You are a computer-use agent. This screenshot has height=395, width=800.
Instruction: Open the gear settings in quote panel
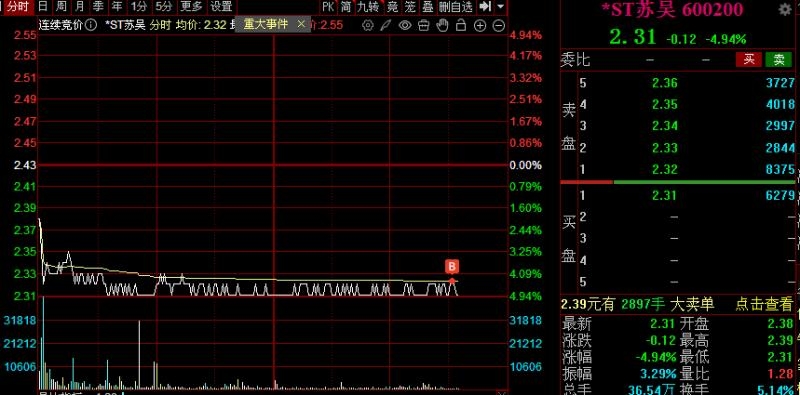coord(785,9)
